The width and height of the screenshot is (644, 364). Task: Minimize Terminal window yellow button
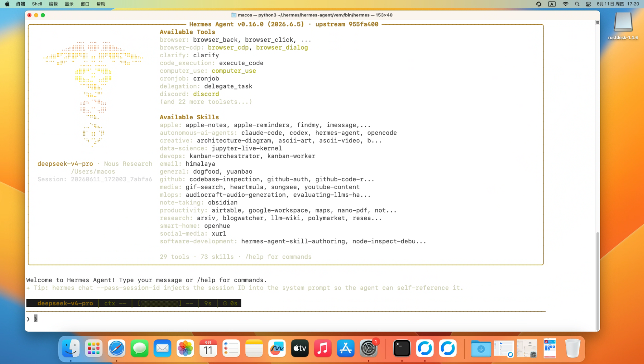tap(36, 15)
